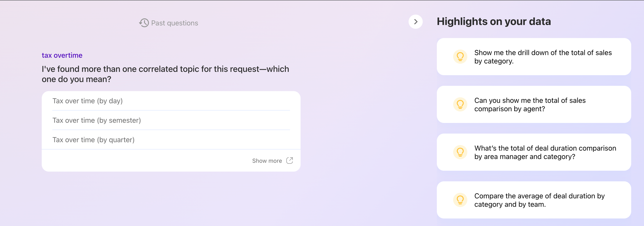Click lightbulb icon beside average deal duration highlight
This screenshot has height=226, width=644.
(460, 200)
